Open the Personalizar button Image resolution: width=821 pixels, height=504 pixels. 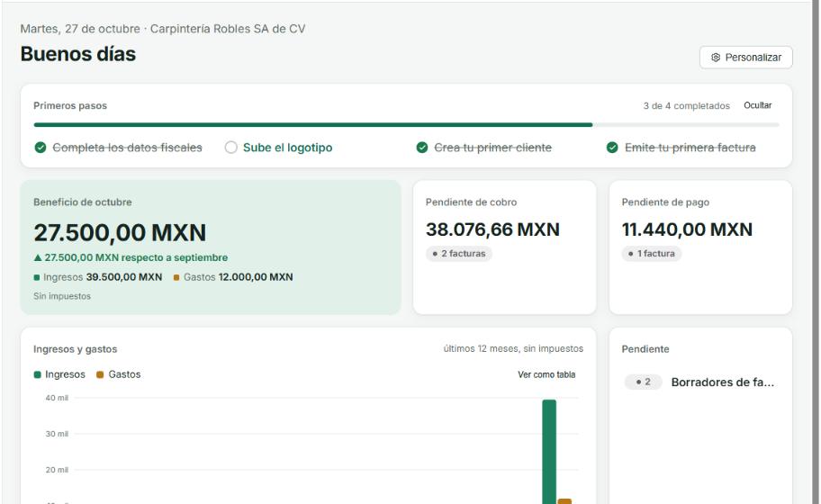[745, 57]
